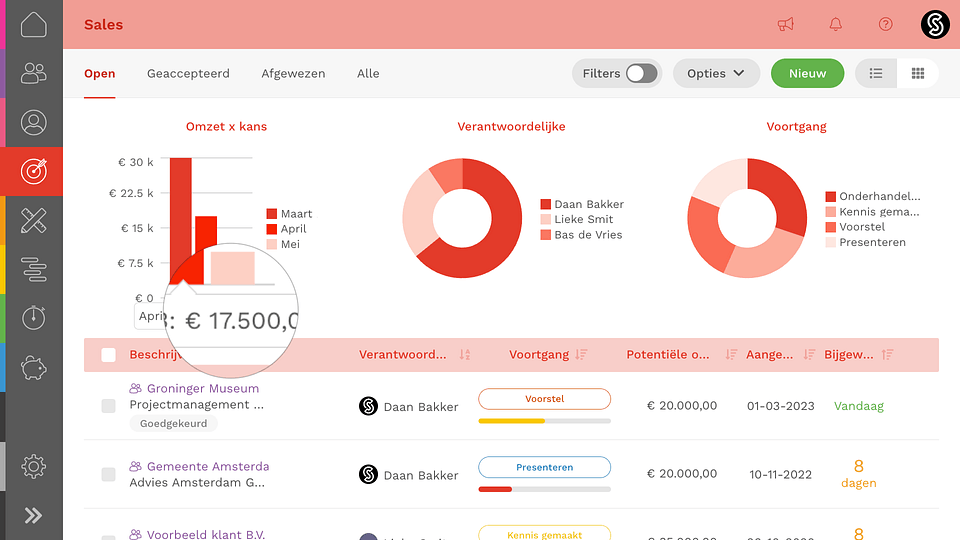Image resolution: width=960 pixels, height=540 pixels.
Task: Click the April legend color swatch
Action: pyautogui.click(x=272, y=229)
